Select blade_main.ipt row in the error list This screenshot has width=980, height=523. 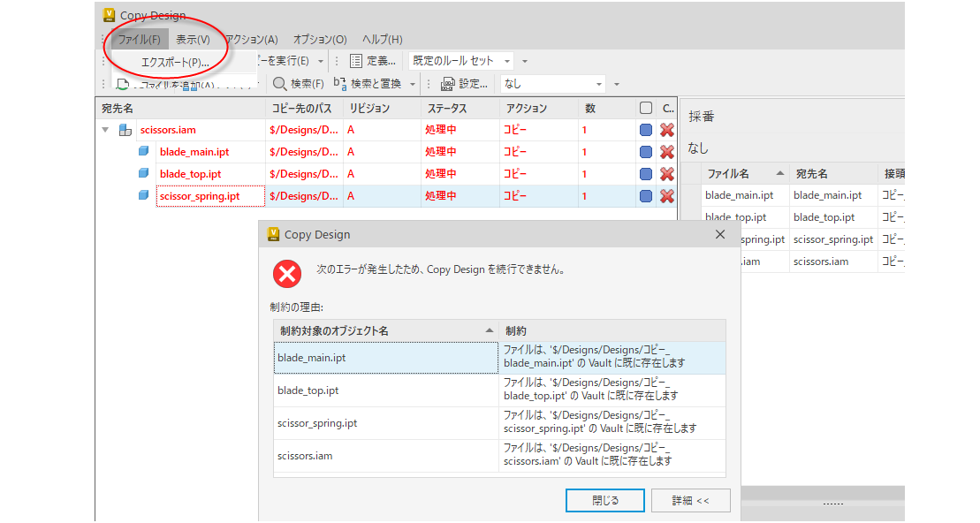coord(499,358)
